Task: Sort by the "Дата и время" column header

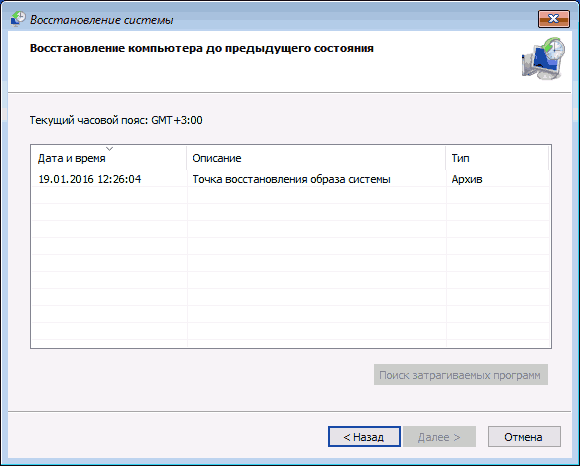Action: [109, 158]
